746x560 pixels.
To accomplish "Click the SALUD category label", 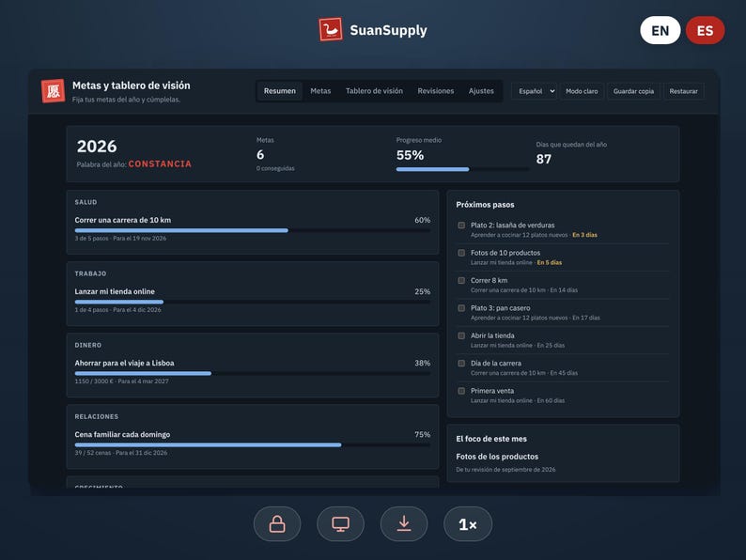I will [x=85, y=202].
